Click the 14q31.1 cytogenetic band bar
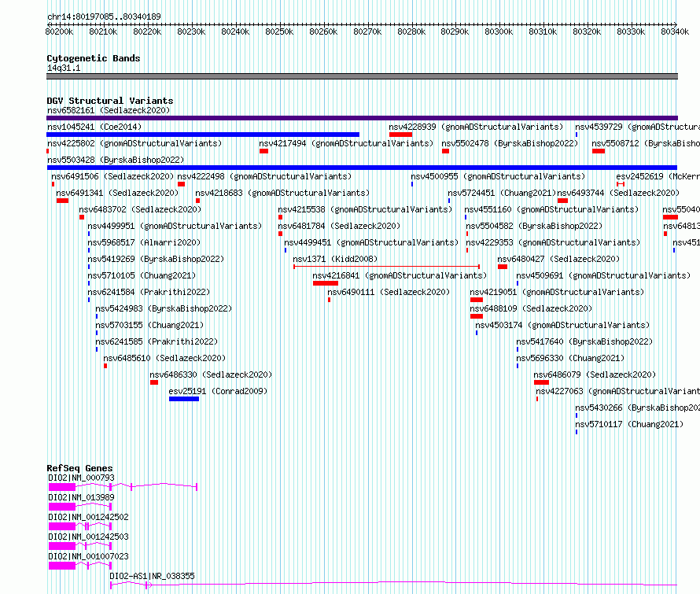700x594 pixels. (x=362, y=76)
